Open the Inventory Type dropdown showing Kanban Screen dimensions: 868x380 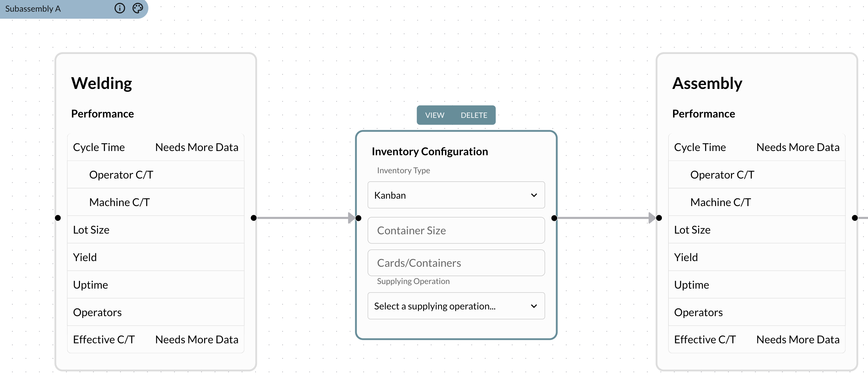click(456, 195)
